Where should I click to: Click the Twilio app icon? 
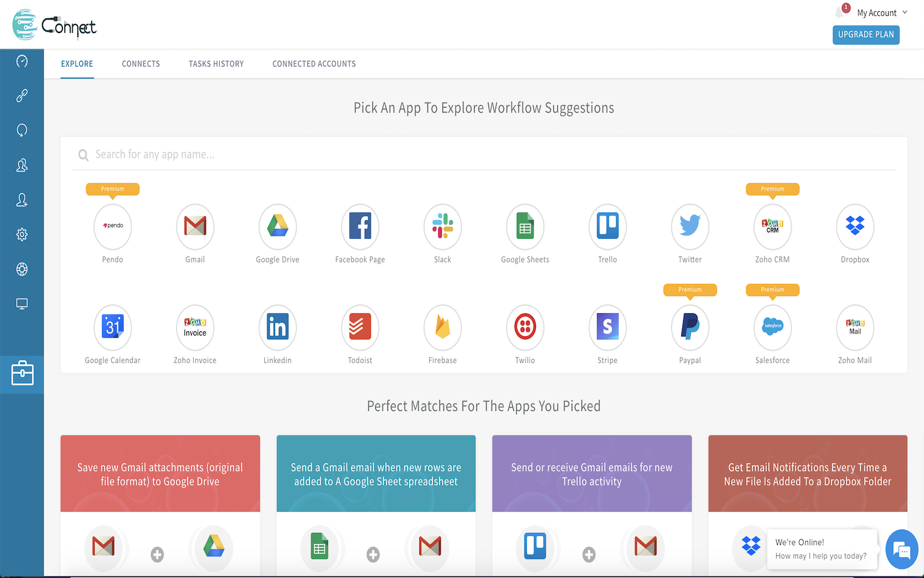coord(525,327)
